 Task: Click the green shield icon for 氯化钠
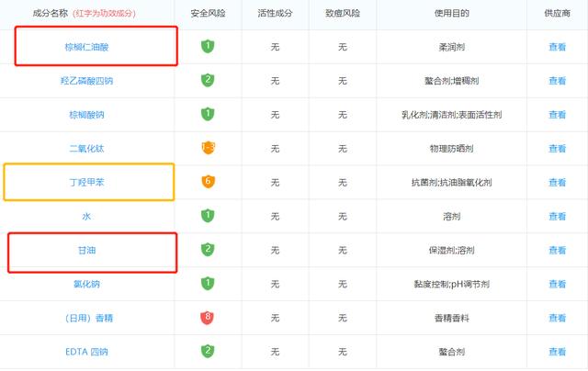208,284
